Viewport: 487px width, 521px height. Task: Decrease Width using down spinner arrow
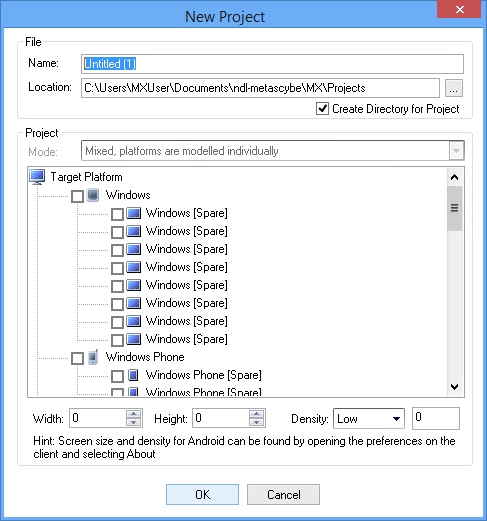(x=133, y=422)
